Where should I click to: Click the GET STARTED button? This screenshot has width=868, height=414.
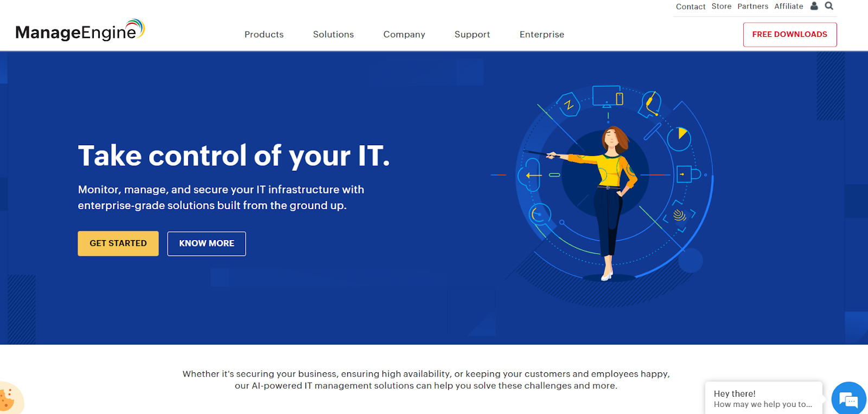pyautogui.click(x=118, y=243)
